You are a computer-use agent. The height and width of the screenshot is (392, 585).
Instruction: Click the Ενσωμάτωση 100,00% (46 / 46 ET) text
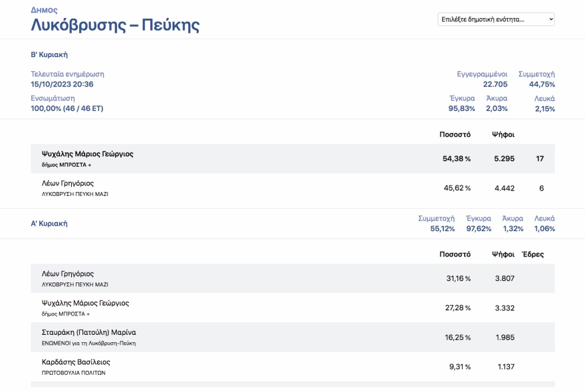click(66, 108)
